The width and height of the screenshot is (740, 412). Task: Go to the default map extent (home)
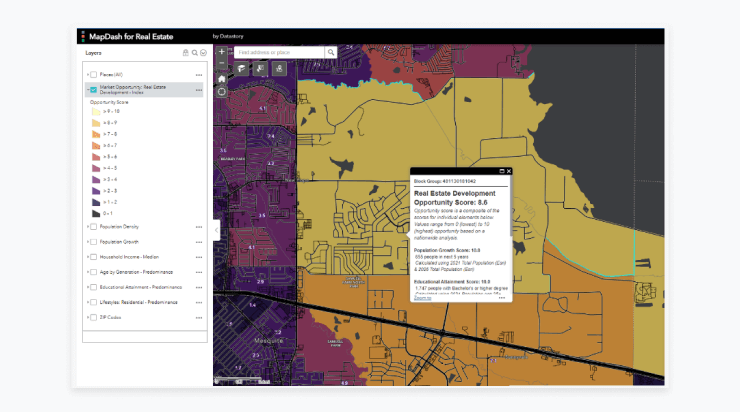[221, 78]
